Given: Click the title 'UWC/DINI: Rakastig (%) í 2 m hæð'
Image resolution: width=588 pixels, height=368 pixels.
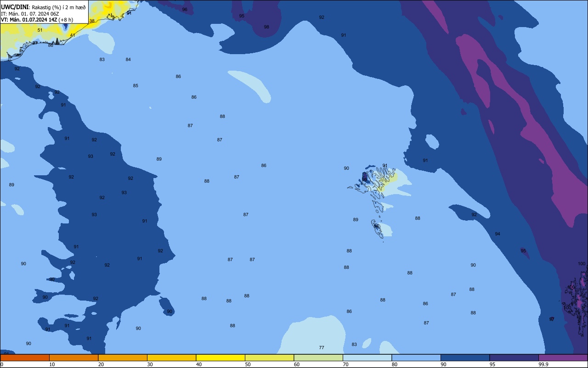Looking at the screenshot, I should [x=43, y=7].
